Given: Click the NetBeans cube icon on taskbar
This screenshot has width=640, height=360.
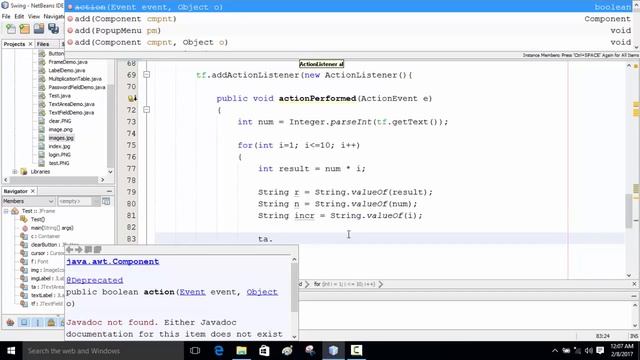Looking at the screenshot, I should (333, 351).
